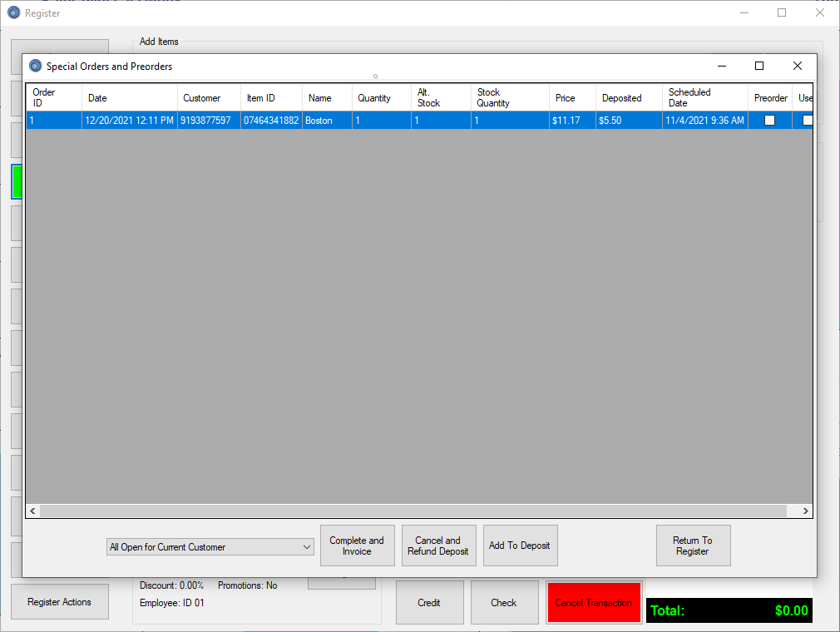Sort orders by the Date column header
The width and height of the screenshot is (840, 632).
129,98
